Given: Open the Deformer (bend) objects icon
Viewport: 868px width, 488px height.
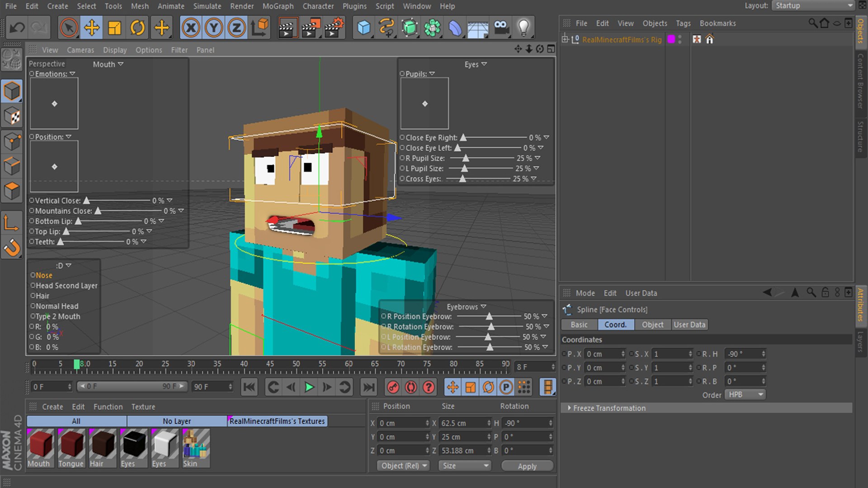Looking at the screenshot, I should [x=455, y=28].
